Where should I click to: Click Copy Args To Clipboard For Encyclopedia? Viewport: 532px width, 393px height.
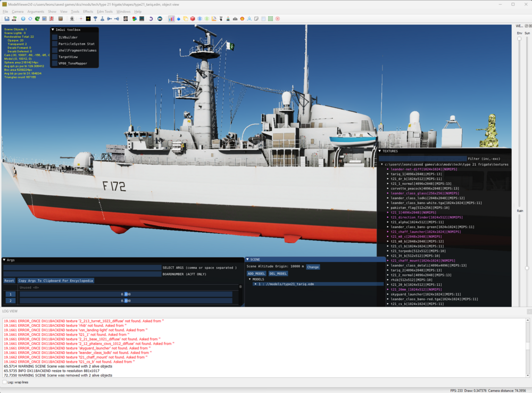click(x=56, y=281)
